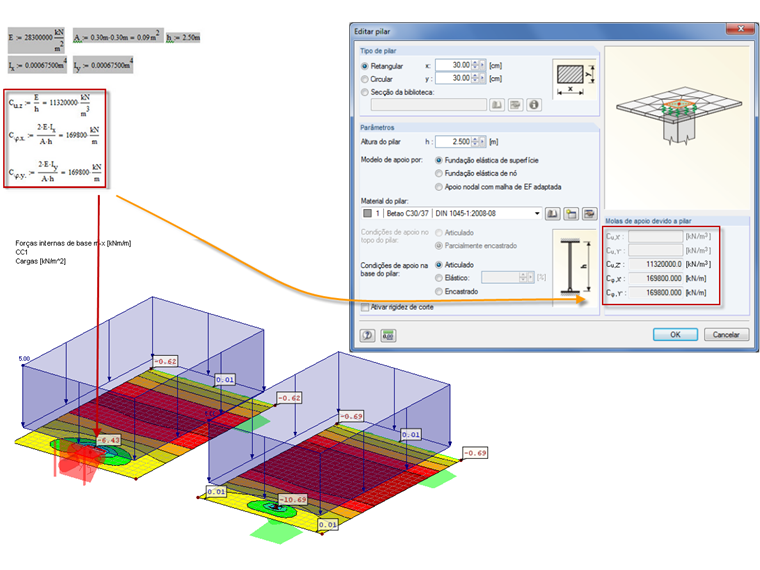The image size is (760, 570).
Task: Click the y dimension spinner arrows
Action: 475,78
